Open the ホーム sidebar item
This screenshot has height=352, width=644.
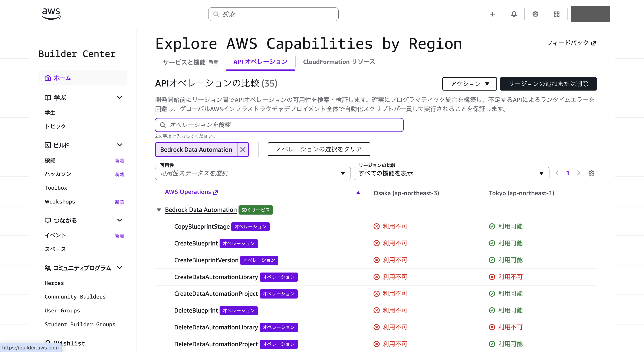pos(83,78)
